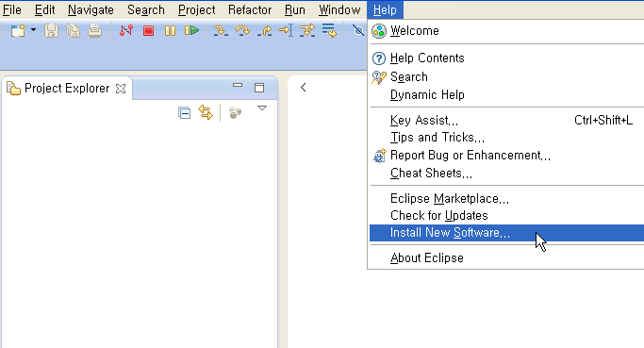Open the File menu
Image resolution: width=644 pixels, height=348 pixels.
click(12, 9)
